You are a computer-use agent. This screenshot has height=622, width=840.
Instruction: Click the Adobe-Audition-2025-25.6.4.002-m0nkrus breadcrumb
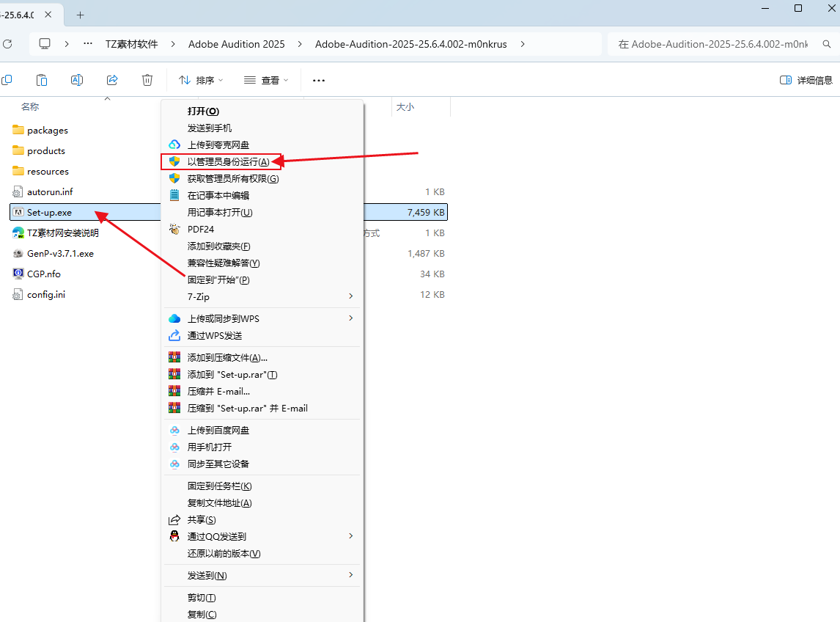[x=411, y=44]
